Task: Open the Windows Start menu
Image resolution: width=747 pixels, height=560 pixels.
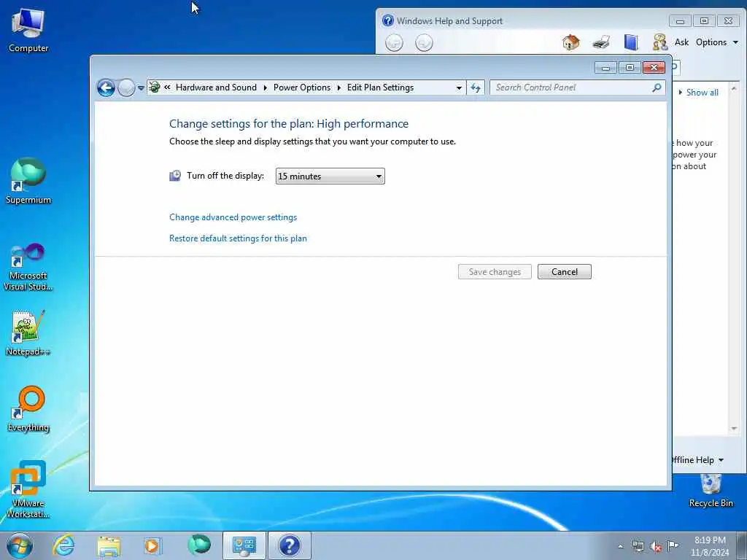Action: [x=20, y=545]
